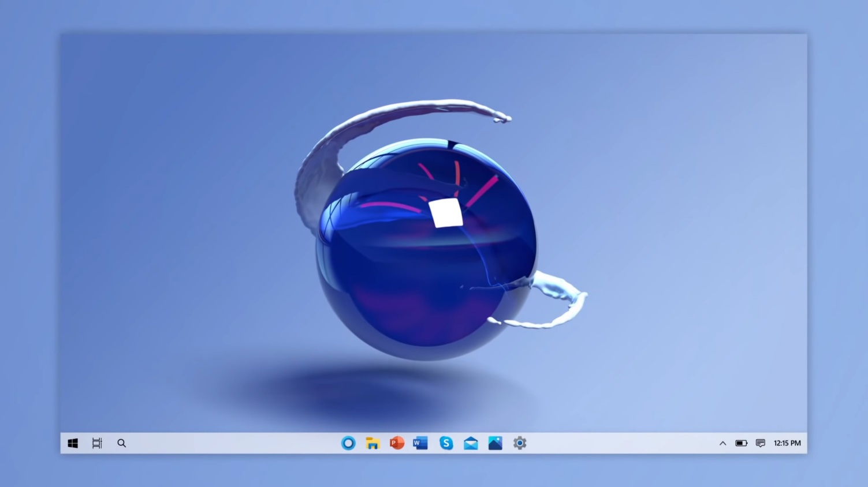
Task: Open the Windows Start menu
Action: pos(73,443)
